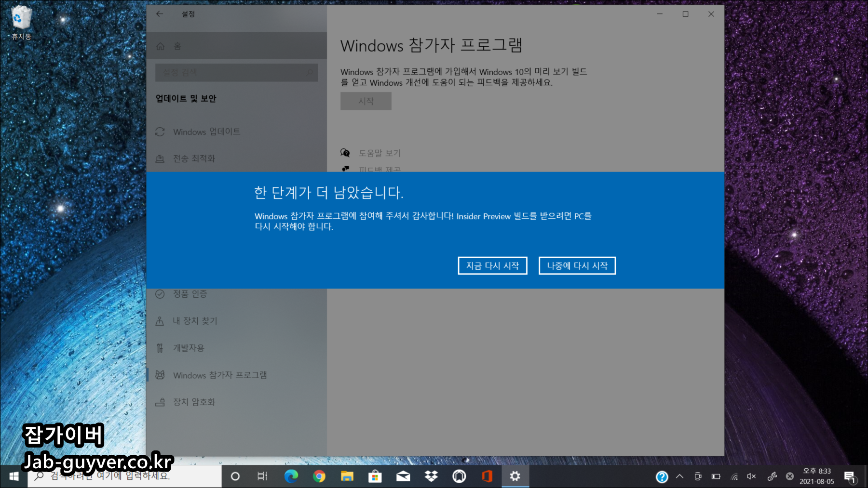Open Dropbox from the taskbar

(x=431, y=476)
